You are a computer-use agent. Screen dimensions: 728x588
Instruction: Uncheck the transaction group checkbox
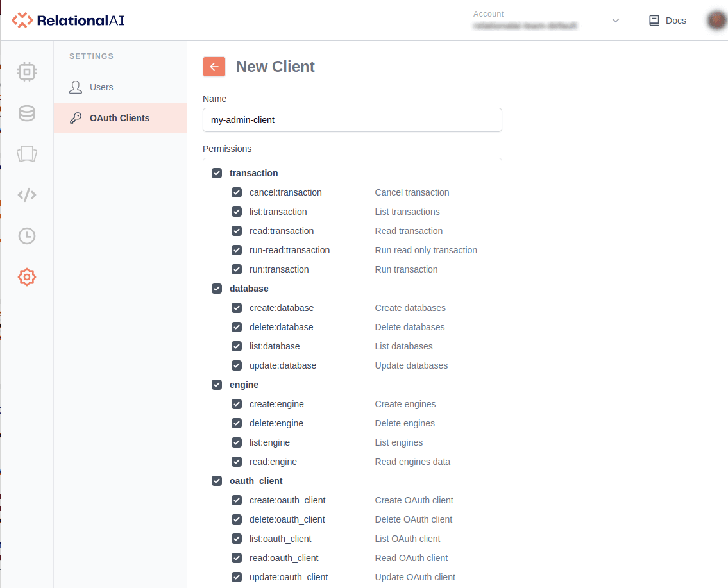tap(217, 173)
